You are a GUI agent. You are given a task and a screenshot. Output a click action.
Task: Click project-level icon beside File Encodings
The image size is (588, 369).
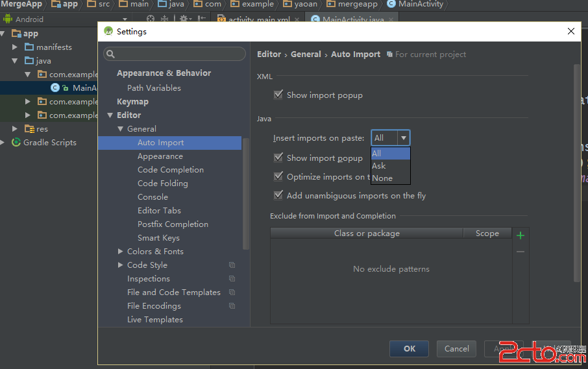tap(232, 305)
